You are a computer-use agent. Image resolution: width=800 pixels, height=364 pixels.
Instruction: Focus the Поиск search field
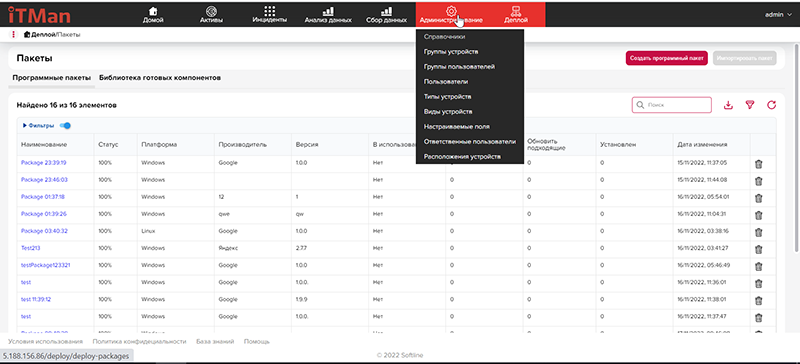(672, 105)
